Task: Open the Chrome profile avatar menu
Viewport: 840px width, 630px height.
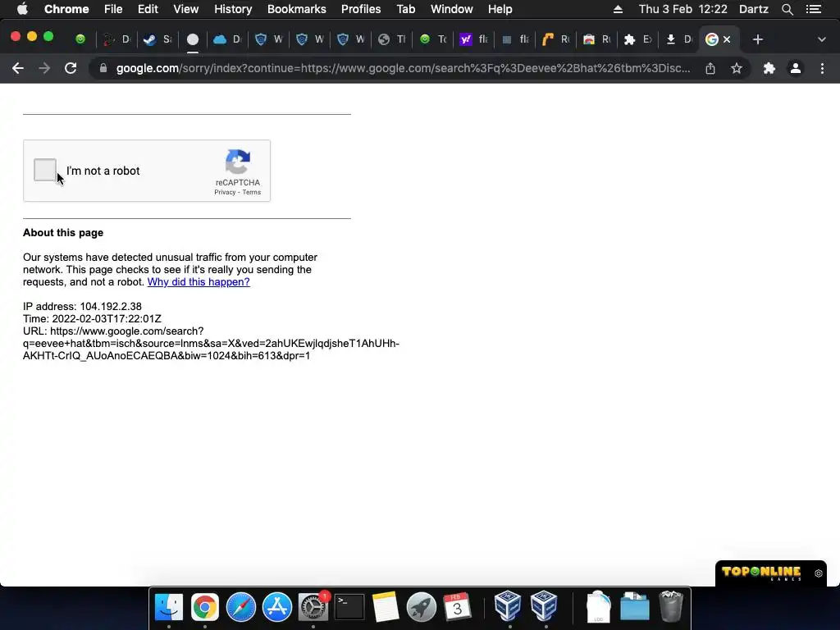Action: pyautogui.click(x=796, y=68)
